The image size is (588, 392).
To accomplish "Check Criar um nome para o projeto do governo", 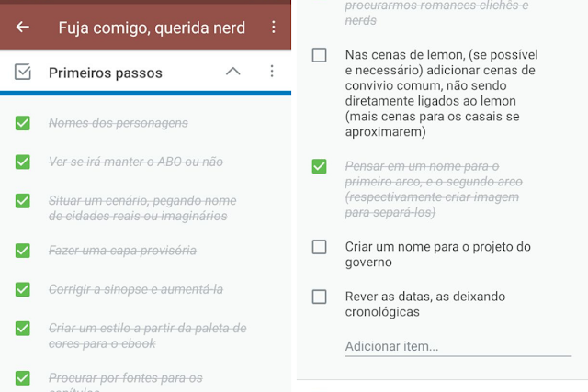I will coord(319,247).
